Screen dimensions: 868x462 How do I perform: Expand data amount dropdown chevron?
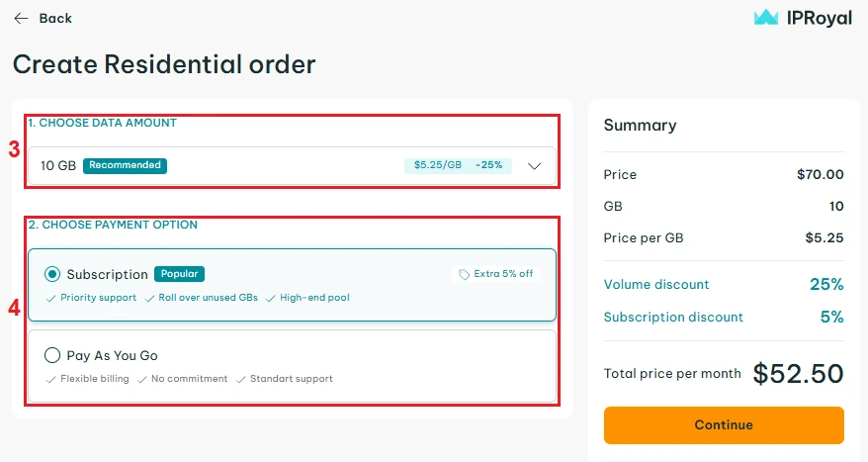point(535,166)
